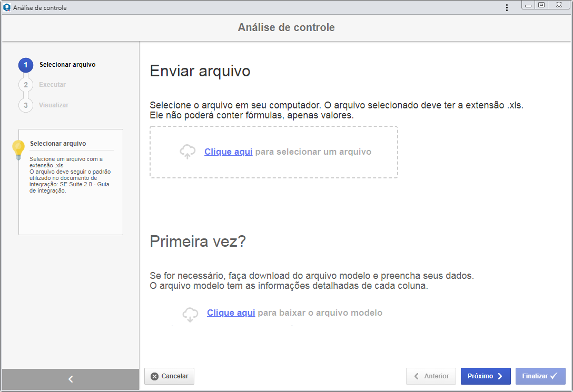Click link to select a file
Viewport: 573px width, 392px height.
click(x=229, y=152)
